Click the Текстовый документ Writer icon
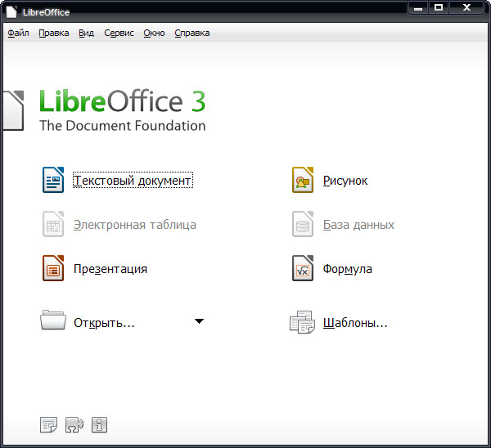Screen dimensions: 491x448 tap(53, 180)
